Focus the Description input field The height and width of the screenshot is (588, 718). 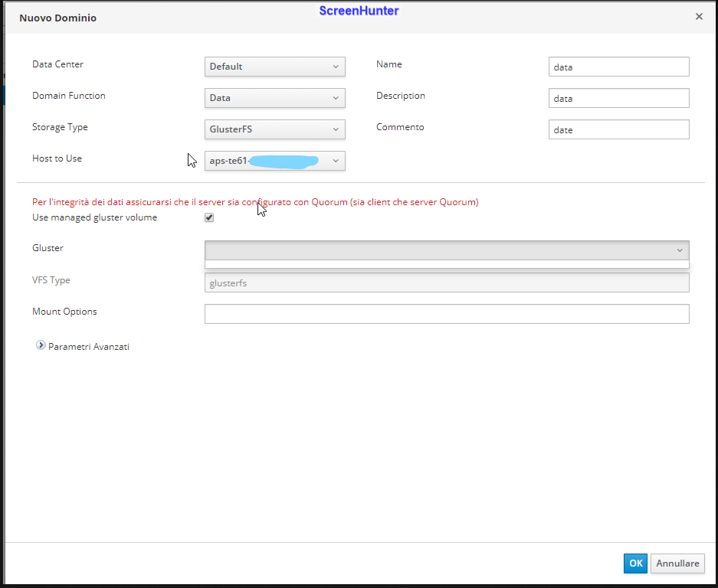(x=618, y=99)
